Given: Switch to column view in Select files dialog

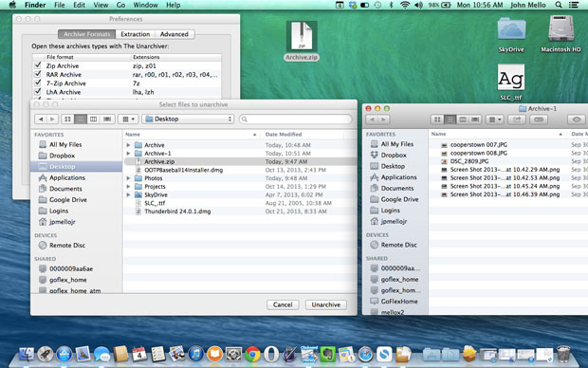Looking at the screenshot, I should [93, 119].
